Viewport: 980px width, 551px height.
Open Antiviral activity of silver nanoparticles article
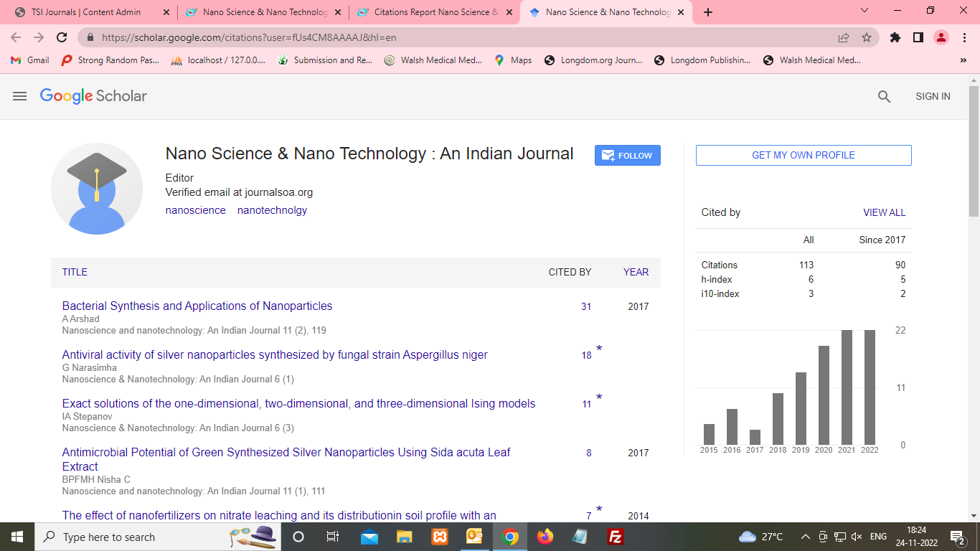275,354
